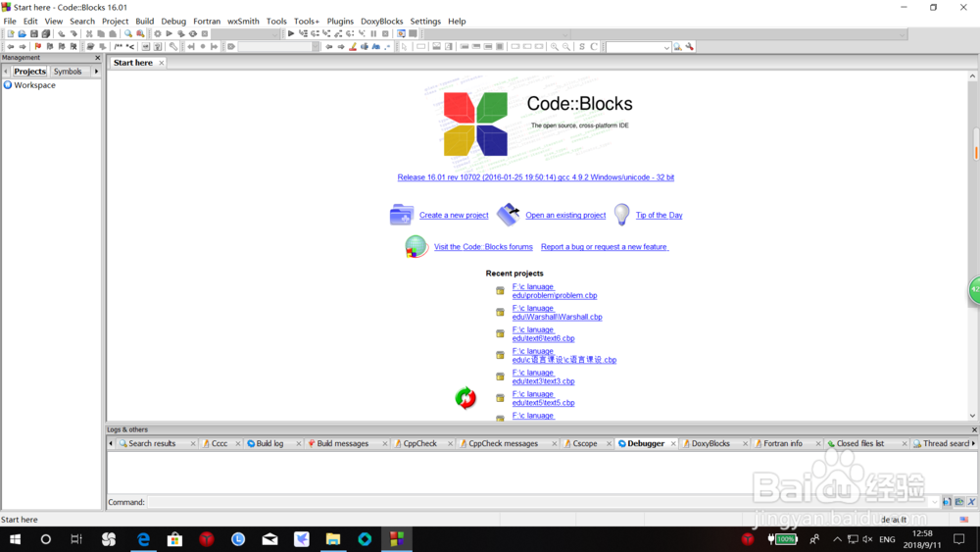Click the New file toolbar icon
Screen dimensions: 980x552
tap(11, 33)
